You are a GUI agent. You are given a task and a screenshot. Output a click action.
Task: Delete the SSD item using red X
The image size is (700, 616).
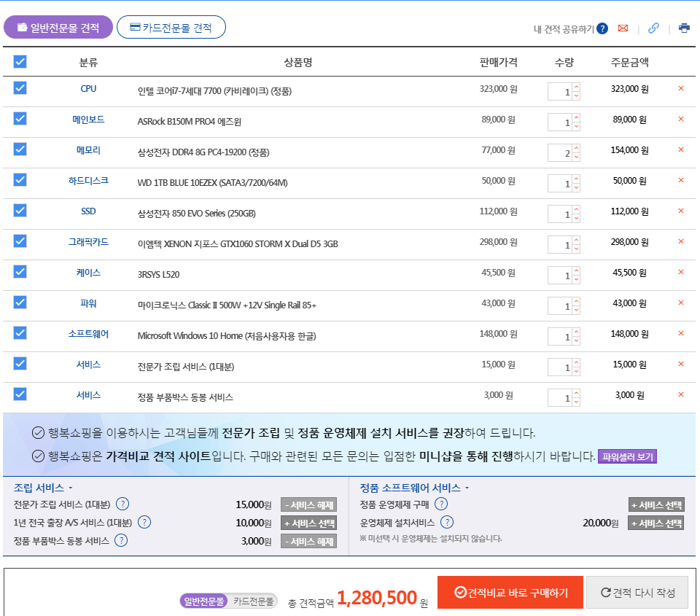681,211
